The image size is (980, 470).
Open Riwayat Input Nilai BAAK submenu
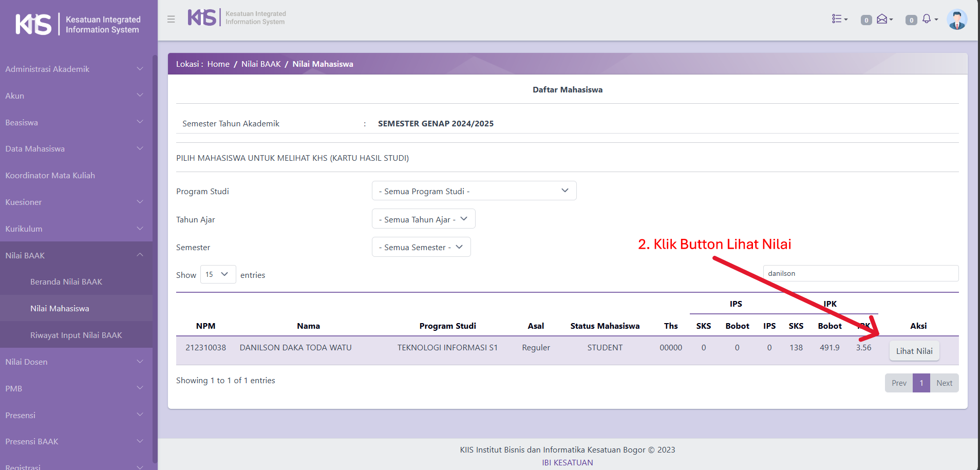pyautogui.click(x=76, y=335)
